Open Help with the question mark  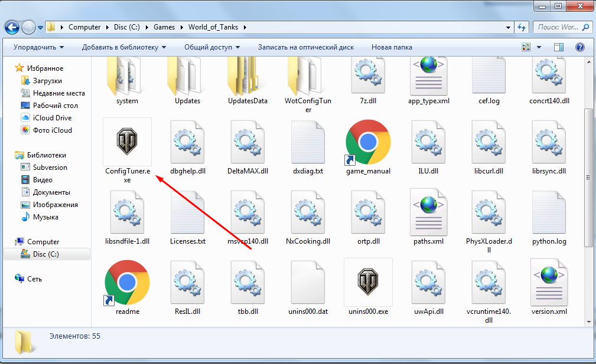(x=580, y=47)
